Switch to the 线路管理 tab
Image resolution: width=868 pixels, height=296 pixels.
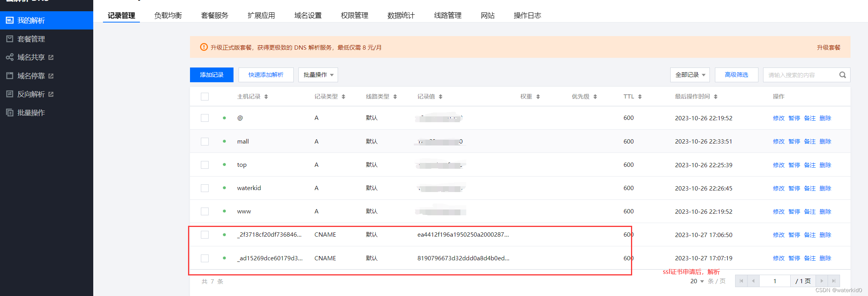pos(448,16)
